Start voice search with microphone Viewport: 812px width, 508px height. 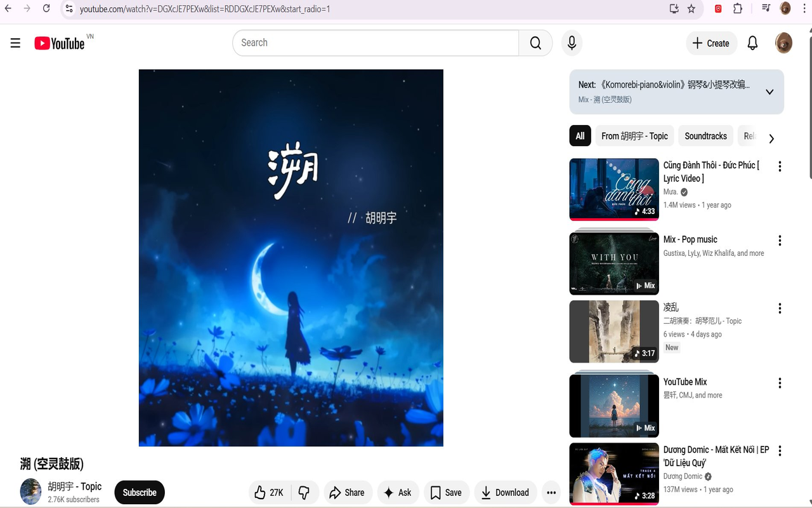pyautogui.click(x=572, y=43)
